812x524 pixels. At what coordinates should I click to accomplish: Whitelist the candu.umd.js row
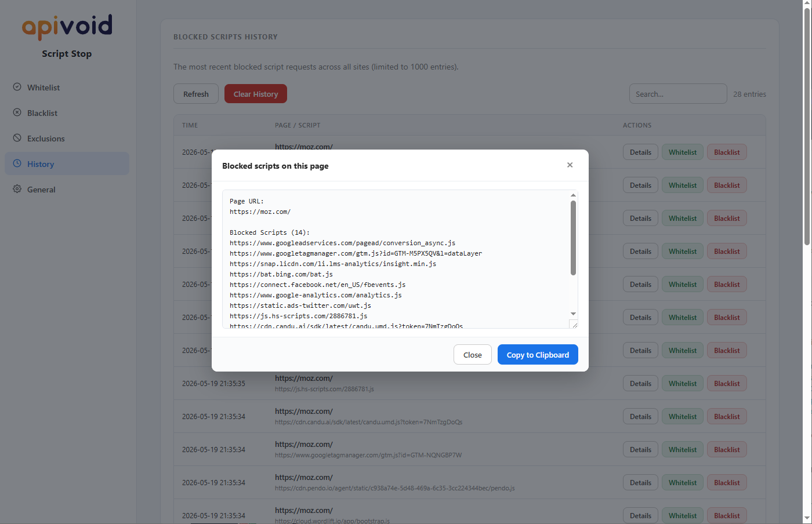(x=683, y=417)
